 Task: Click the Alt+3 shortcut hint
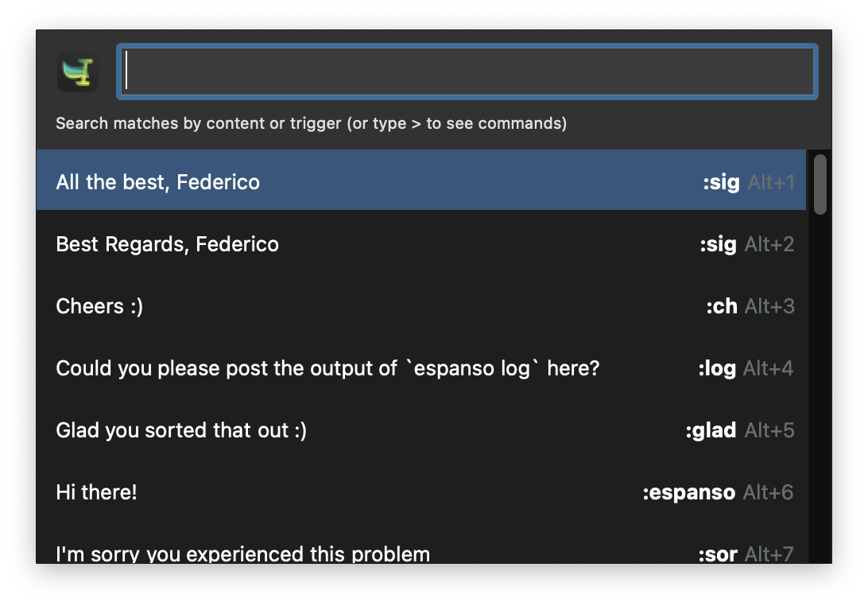769,306
